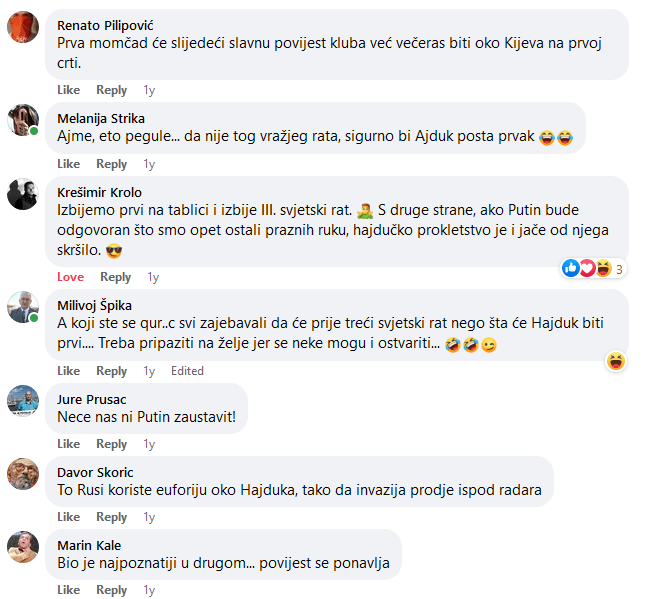This screenshot has width=652, height=599.
Task: Click Davor Skoric's avatar
Action: pyautogui.click(x=23, y=473)
